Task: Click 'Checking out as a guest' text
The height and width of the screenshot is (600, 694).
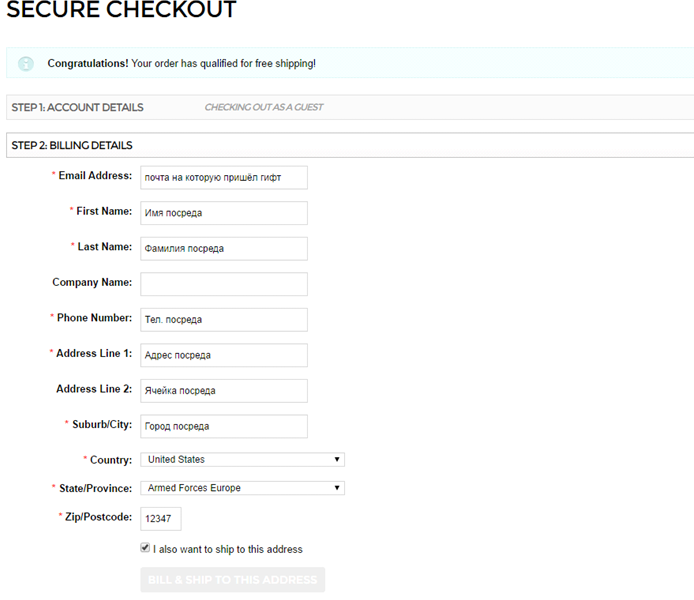Action: (x=264, y=108)
